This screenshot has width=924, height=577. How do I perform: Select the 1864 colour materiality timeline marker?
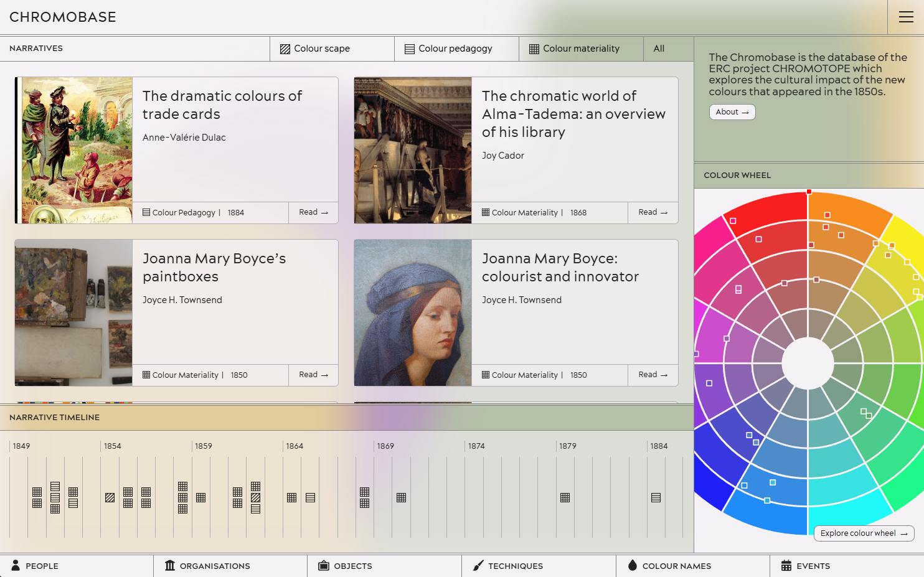291,498
